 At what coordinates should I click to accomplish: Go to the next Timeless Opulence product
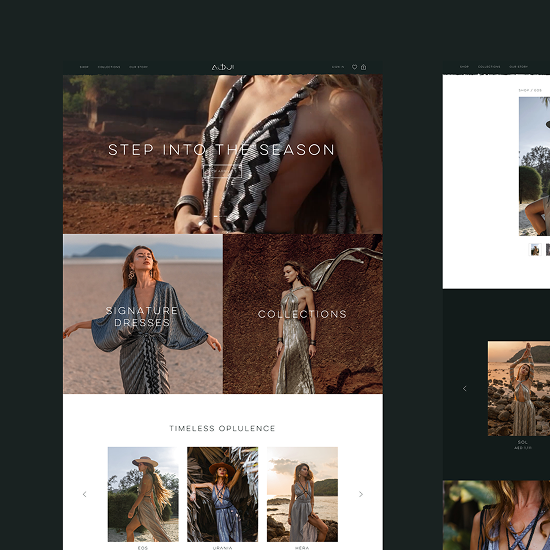point(361,494)
